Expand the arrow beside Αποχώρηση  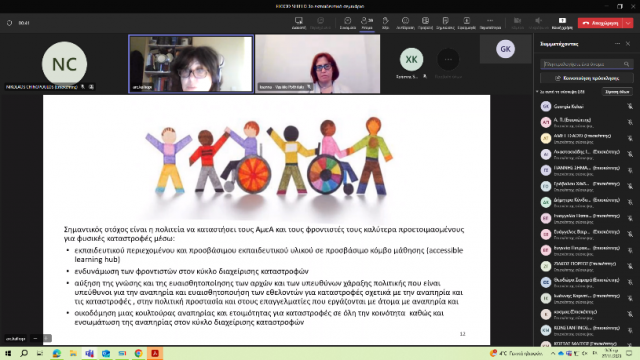tap(628, 23)
